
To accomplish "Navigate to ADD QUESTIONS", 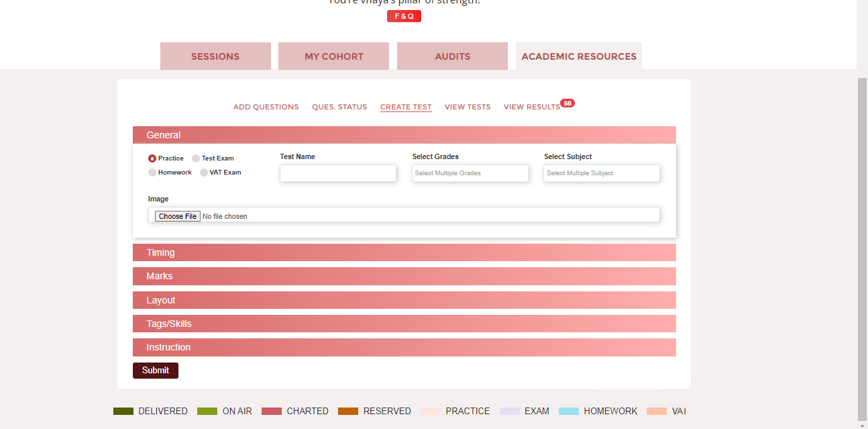I will point(266,106).
